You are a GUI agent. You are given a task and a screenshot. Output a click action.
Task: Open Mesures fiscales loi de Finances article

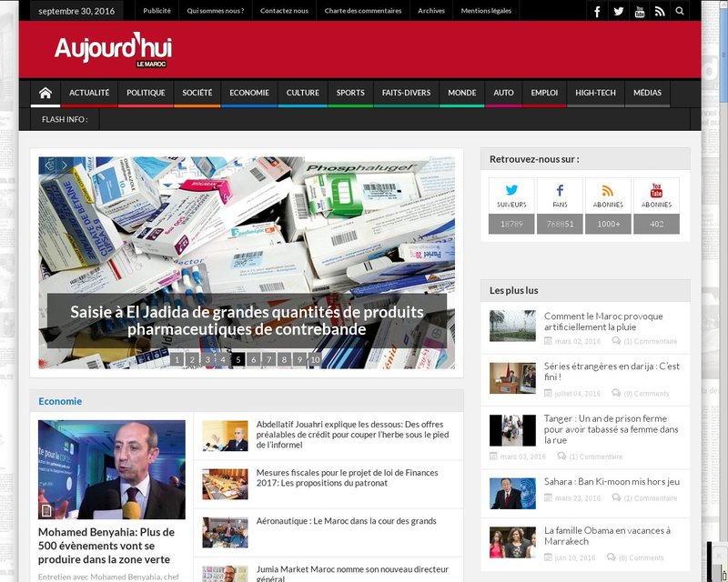[x=348, y=477]
